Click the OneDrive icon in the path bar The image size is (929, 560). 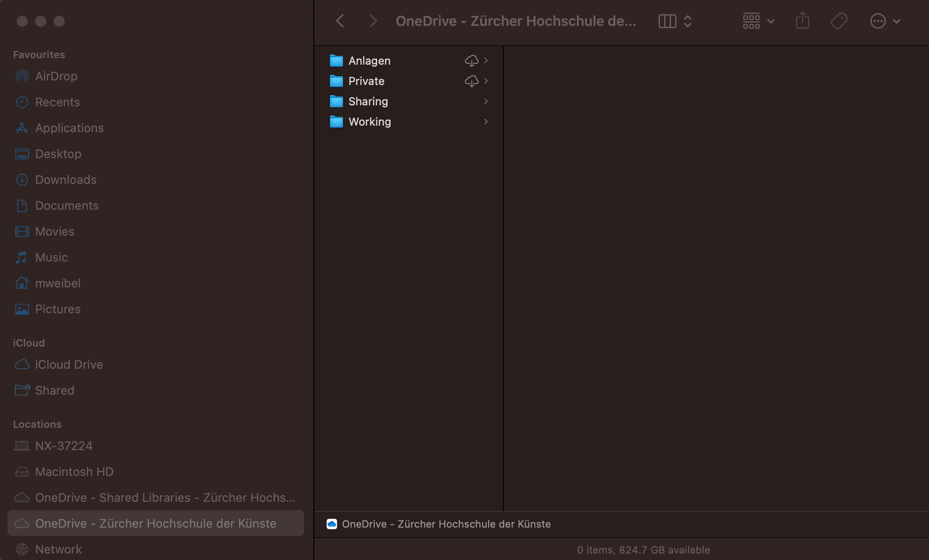[x=332, y=524]
